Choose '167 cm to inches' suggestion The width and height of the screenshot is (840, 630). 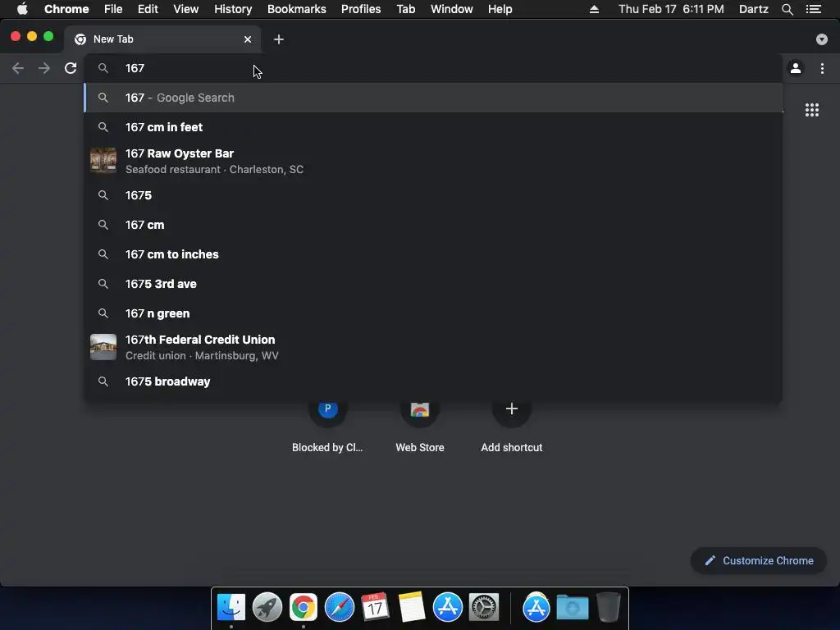coord(433,254)
